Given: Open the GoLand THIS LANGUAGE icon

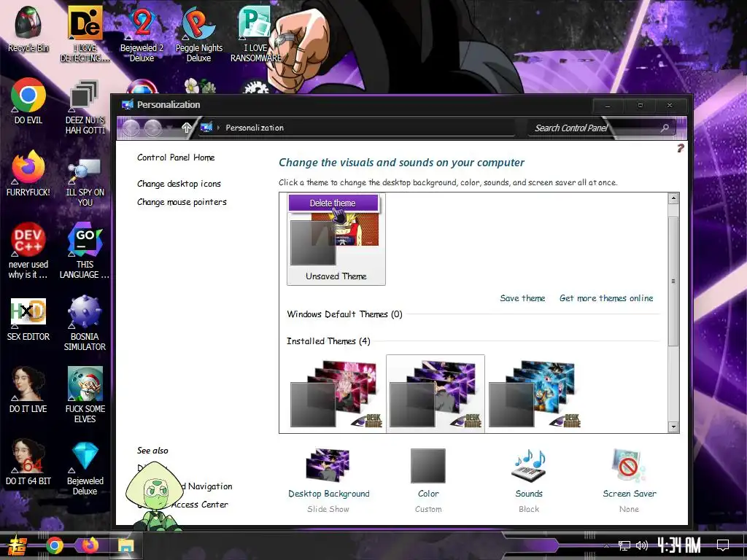Looking at the screenshot, I should (x=85, y=251).
